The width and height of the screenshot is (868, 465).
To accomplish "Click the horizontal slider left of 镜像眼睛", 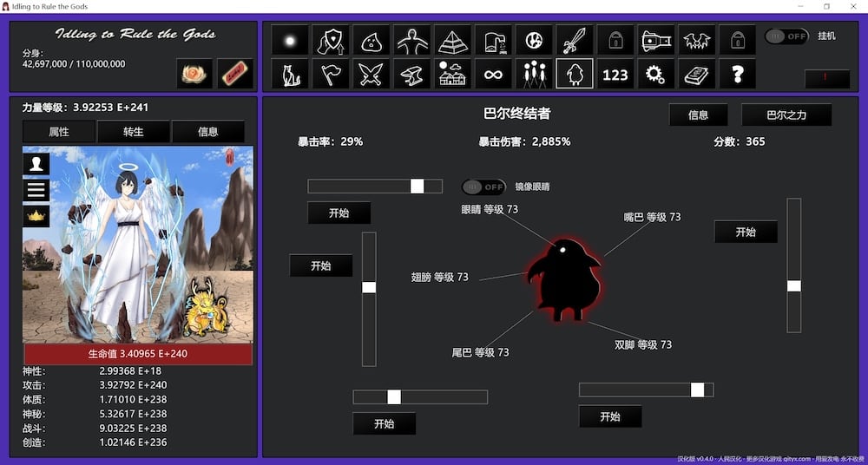I will click(x=375, y=186).
